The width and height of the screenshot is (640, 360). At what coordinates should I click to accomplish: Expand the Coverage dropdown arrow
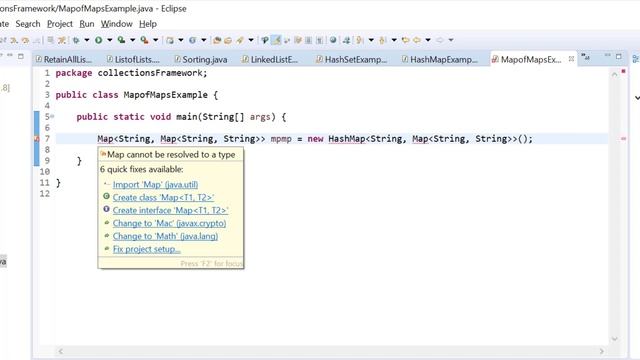(x=133, y=40)
